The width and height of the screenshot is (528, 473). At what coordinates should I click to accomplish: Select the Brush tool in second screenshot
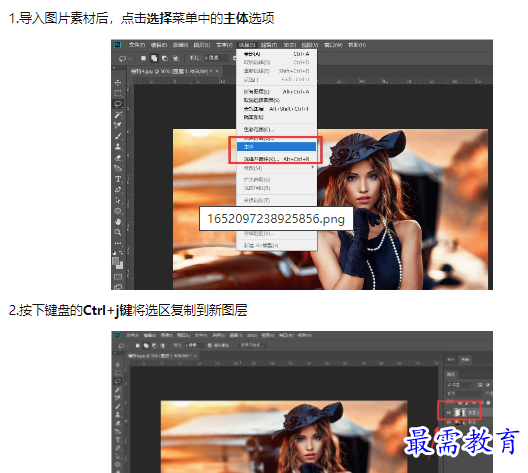118,406
